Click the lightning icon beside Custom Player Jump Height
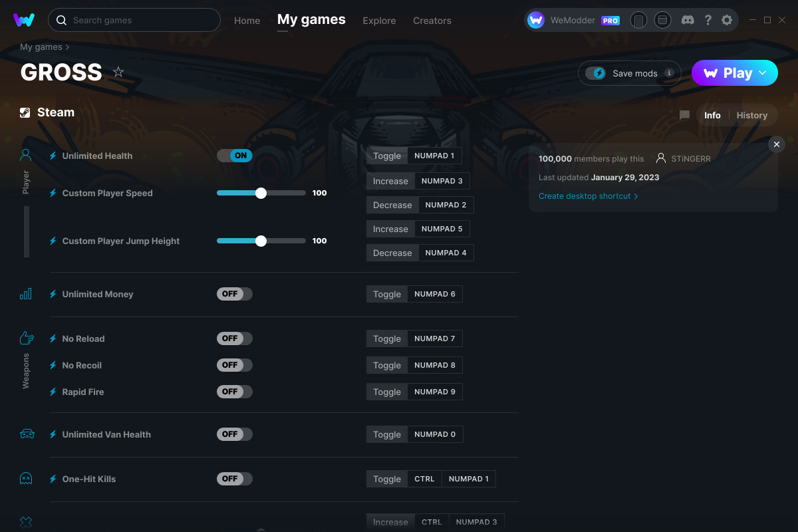This screenshot has width=798, height=532. [x=53, y=241]
